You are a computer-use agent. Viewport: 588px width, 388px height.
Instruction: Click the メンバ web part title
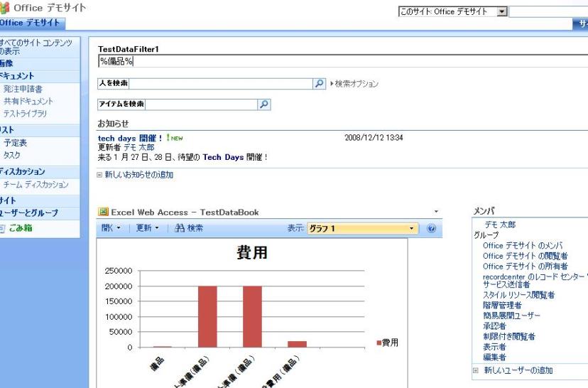(x=484, y=211)
